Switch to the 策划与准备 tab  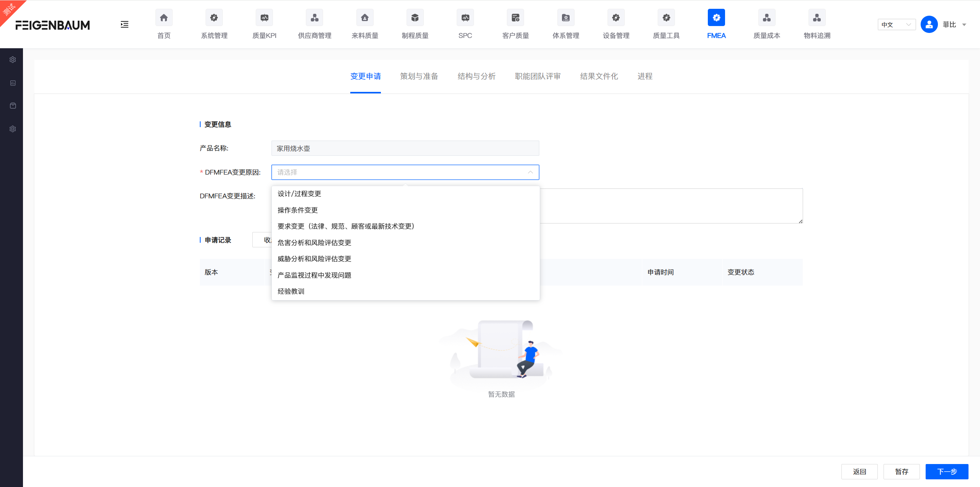coord(419,76)
